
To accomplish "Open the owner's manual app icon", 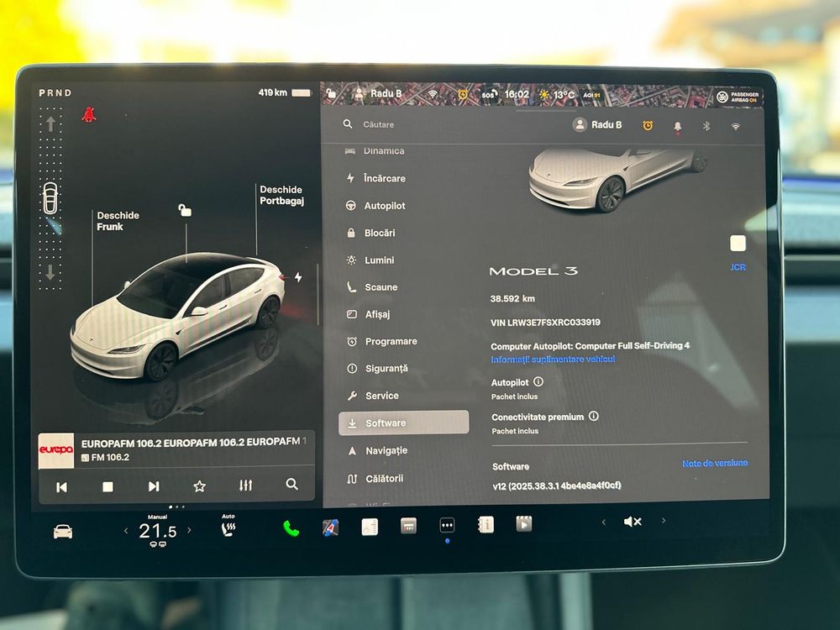I will pyautogui.click(x=486, y=524).
